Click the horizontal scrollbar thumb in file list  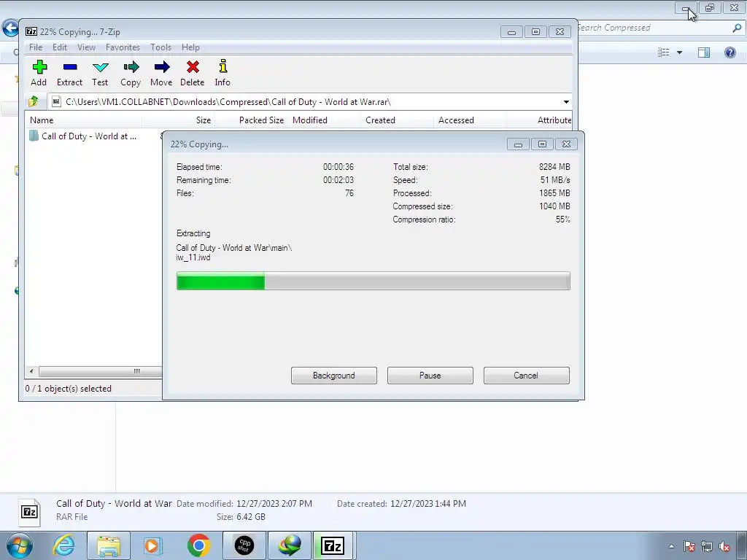100,371
